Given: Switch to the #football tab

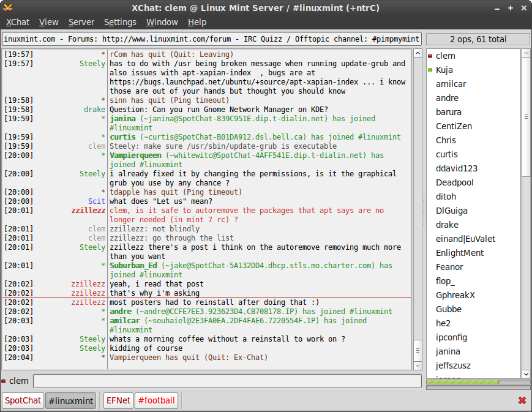Looking at the screenshot, I should [x=156, y=400].
